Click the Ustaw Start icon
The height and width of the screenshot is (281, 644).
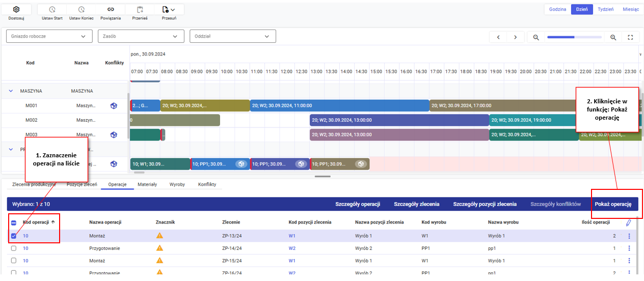pyautogui.click(x=52, y=10)
